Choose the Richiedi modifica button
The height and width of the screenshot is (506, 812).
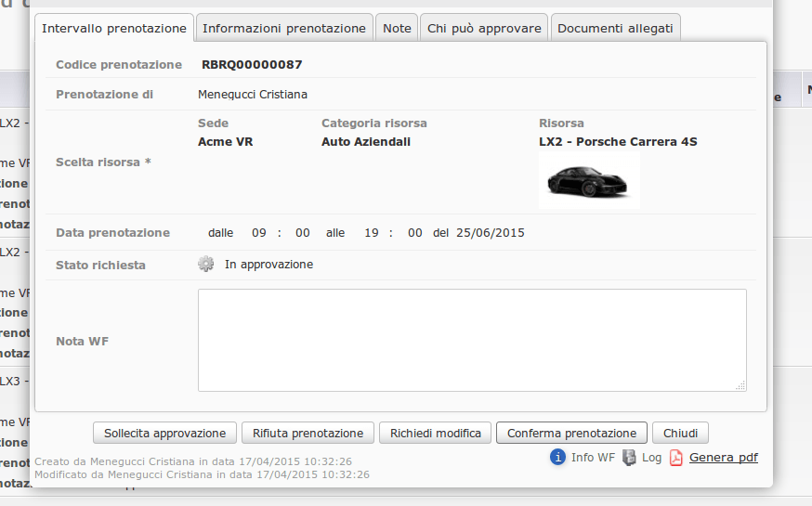pos(435,433)
